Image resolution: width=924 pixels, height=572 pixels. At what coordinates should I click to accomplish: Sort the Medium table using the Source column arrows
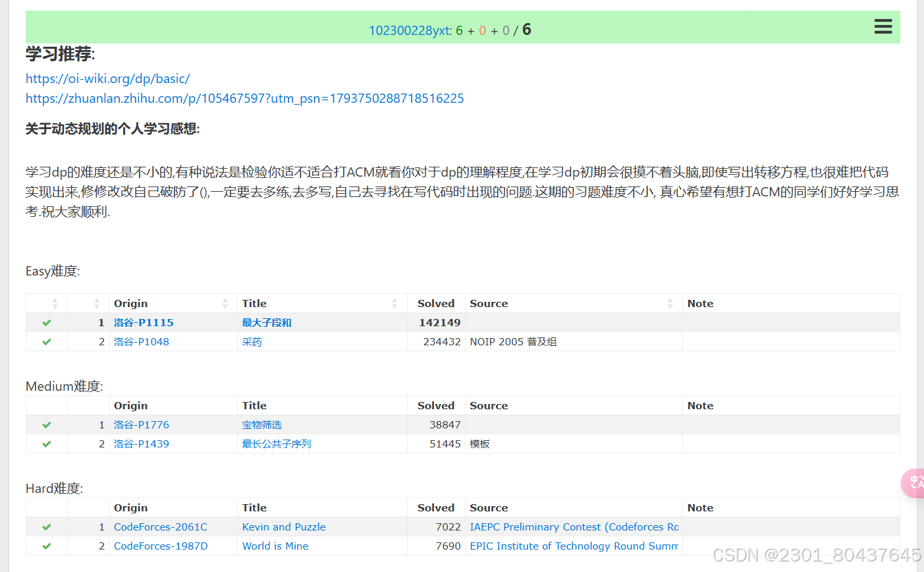[x=671, y=405]
